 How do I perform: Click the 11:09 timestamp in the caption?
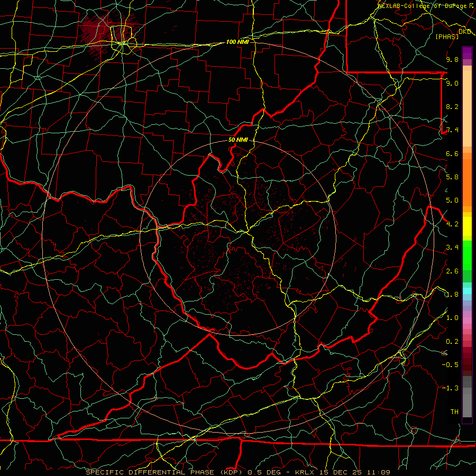tap(378, 472)
